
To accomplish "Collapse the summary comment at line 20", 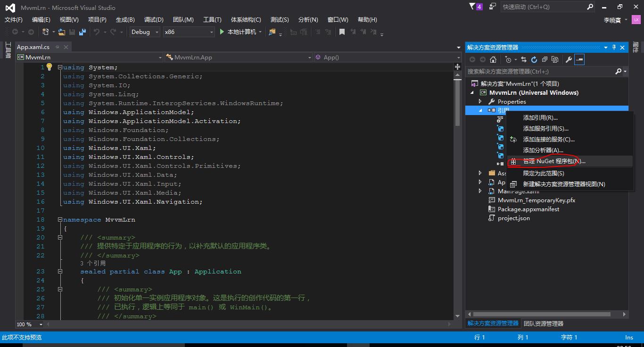I will click(x=60, y=237).
